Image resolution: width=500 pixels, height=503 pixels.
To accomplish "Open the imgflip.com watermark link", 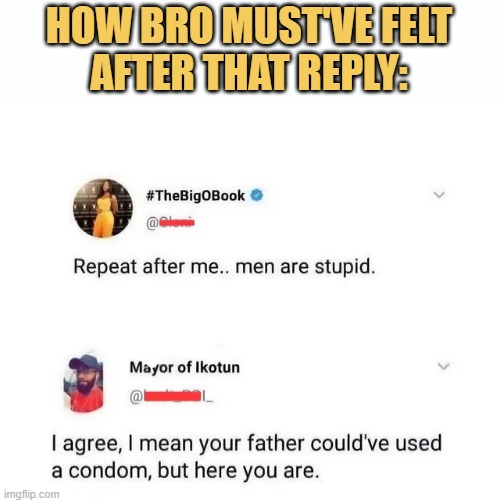I will click(x=32, y=494).
